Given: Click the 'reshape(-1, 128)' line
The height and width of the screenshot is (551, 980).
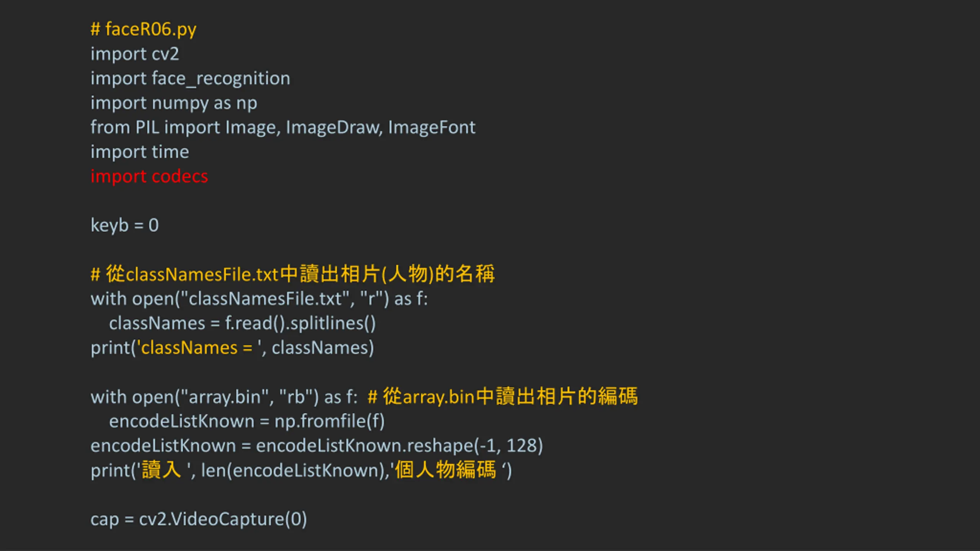Looking at the screenshot, I should (x=317, y=446).
